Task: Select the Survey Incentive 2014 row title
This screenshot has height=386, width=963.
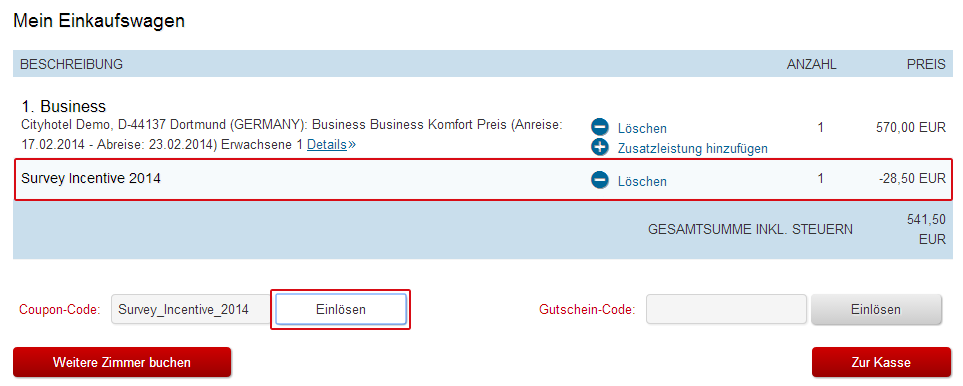Action: click(x=91, y=179)
